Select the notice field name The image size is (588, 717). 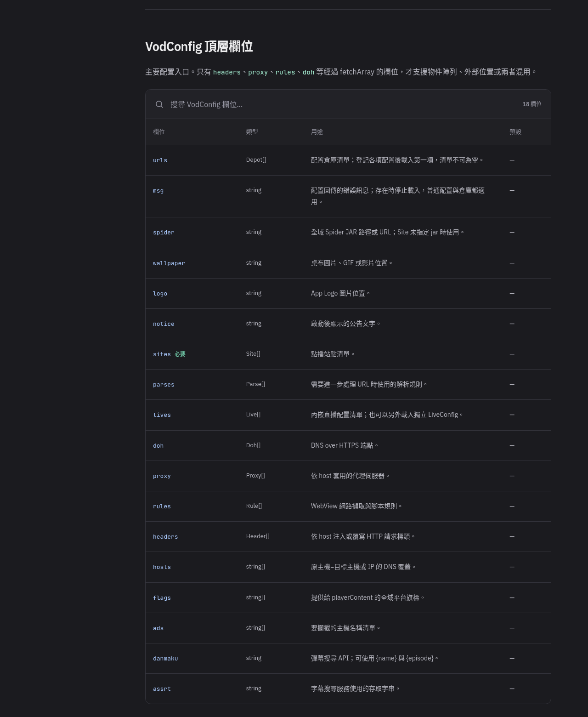[164, 324]
